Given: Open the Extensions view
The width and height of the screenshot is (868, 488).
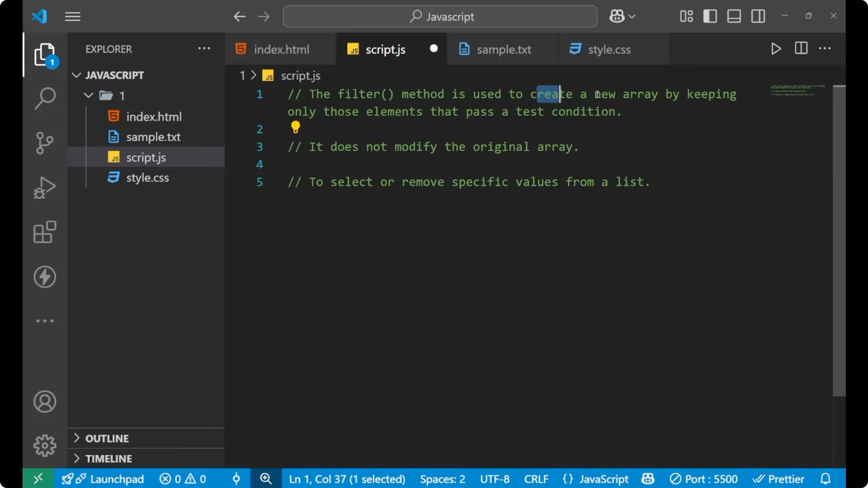Looking at the screenshot, I should [44, 232].
